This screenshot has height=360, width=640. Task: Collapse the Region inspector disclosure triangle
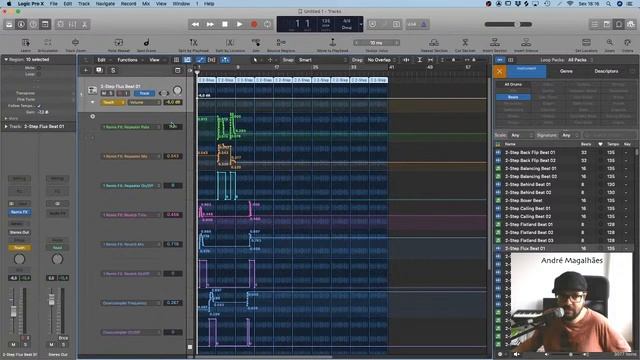pos(6,60)
